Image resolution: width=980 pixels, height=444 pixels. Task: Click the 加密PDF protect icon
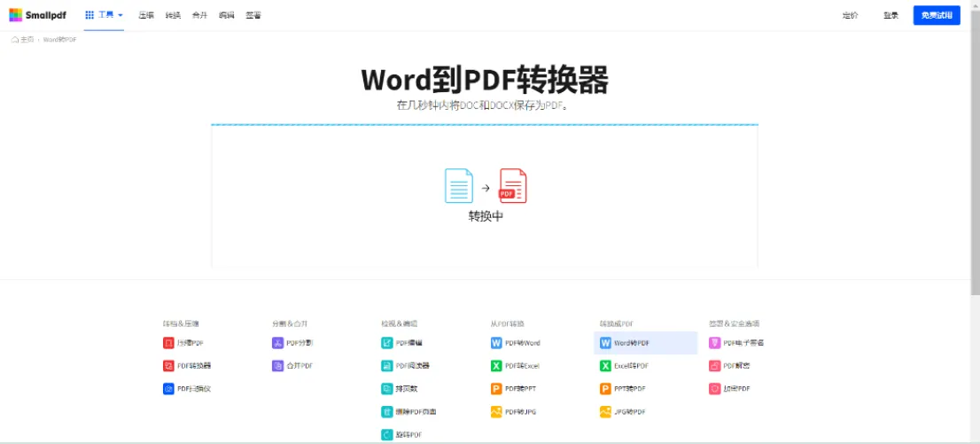pos(715,389)
